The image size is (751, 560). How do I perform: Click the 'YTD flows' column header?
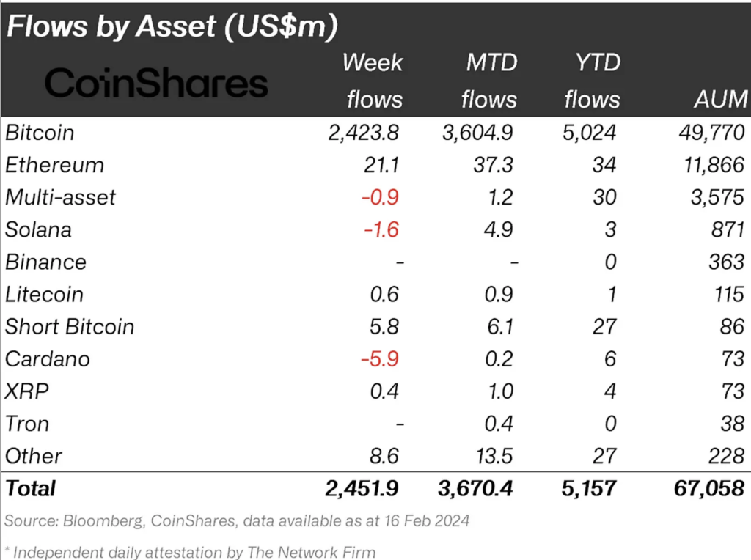pos(592,81)
